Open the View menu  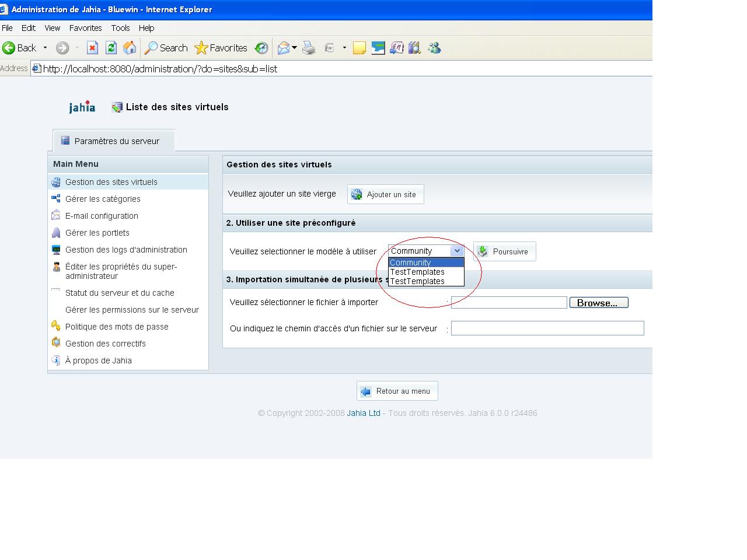coord(52,28)
